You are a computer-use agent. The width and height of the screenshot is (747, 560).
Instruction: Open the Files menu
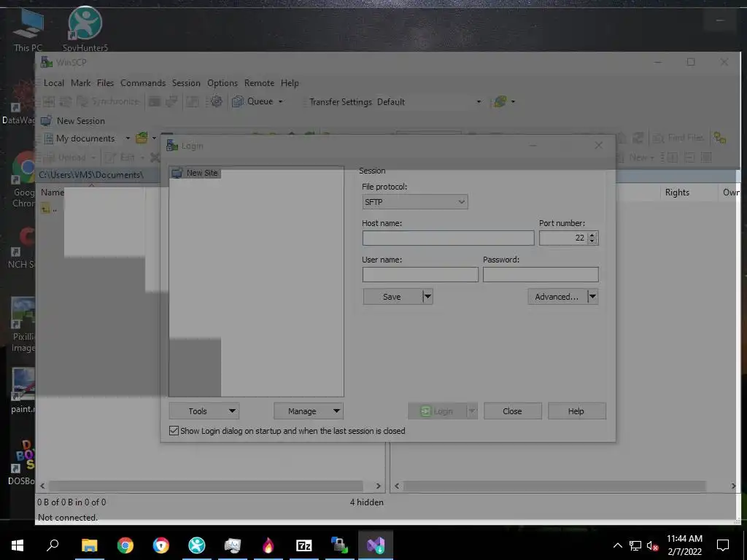pos(105,83)
